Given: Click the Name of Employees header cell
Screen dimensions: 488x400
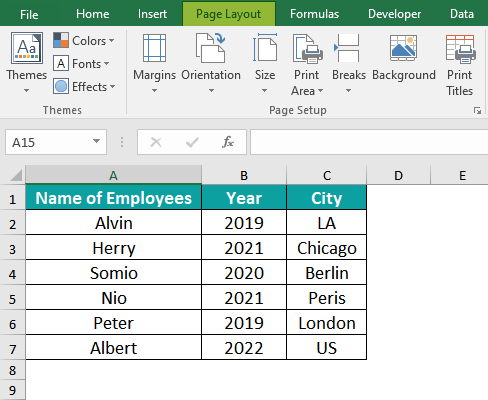Looking at the screenshot, I should click(114, 198).
